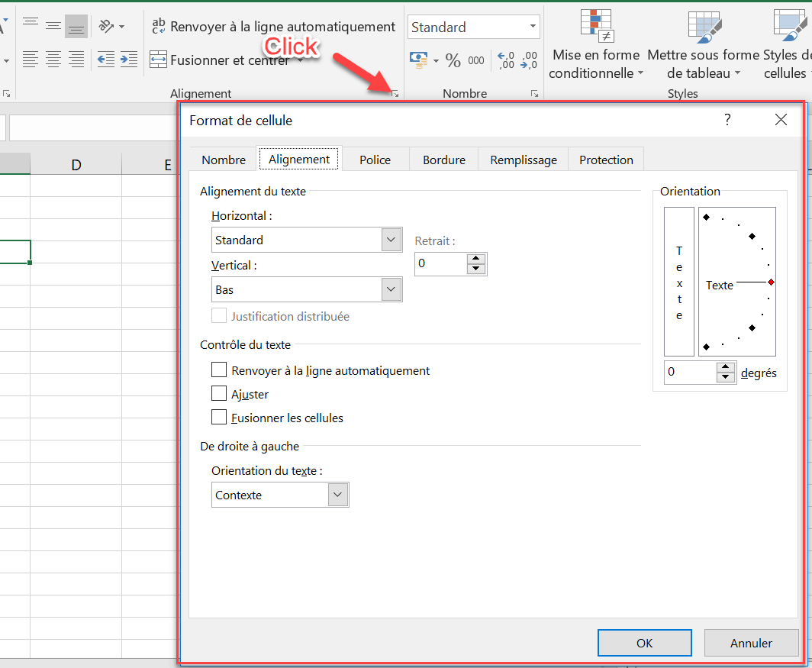Align text to bottom in ribbon

coord(76,26)
